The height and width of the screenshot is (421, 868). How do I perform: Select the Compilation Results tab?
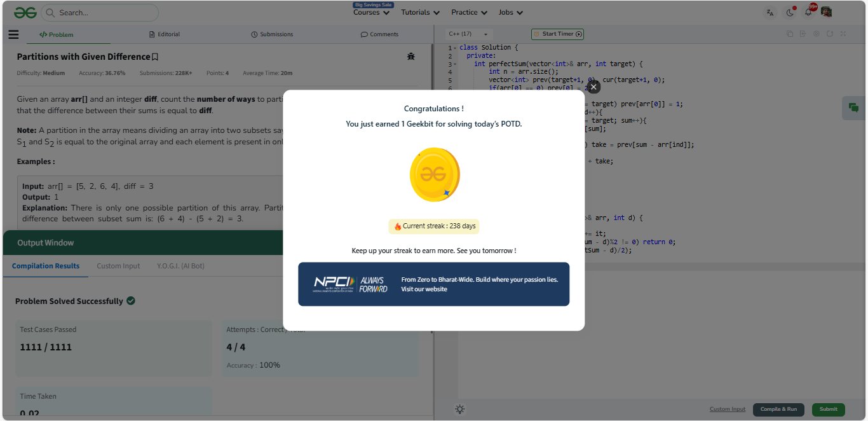point(46,266)
